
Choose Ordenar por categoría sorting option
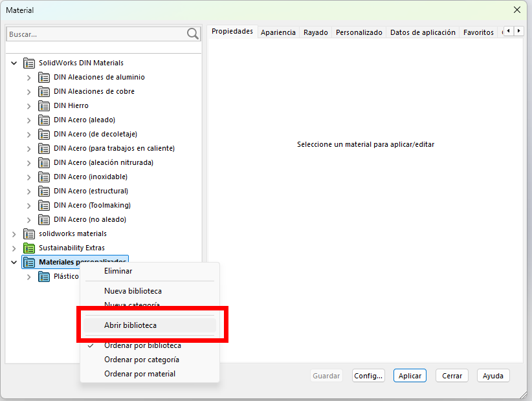(142, 360)
